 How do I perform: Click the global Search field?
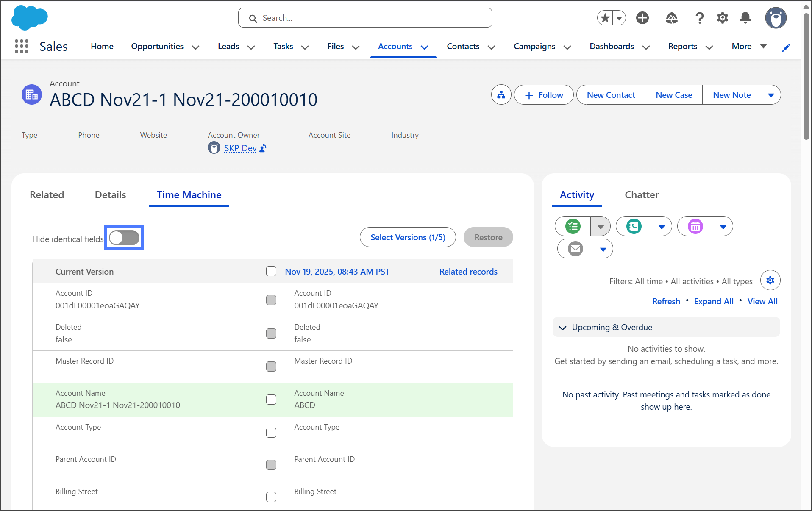[x=365, y=18]
